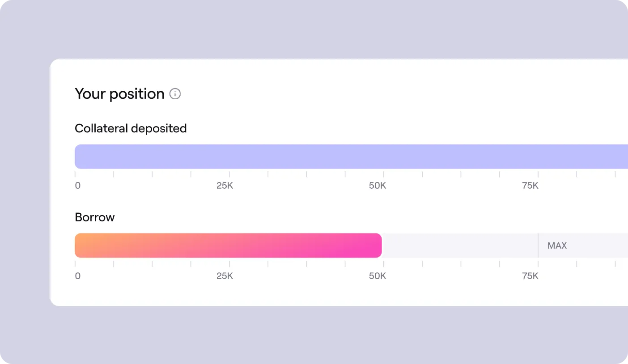This screenshot has width=628, height=364.
Task: Click the 25K tick under Borrow bar
Action: [x=225, y=276]
